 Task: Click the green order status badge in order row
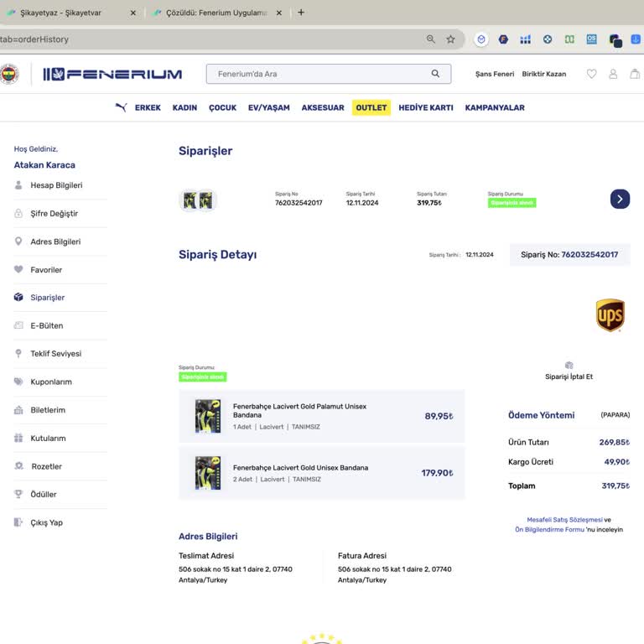[x=512, y=203]
